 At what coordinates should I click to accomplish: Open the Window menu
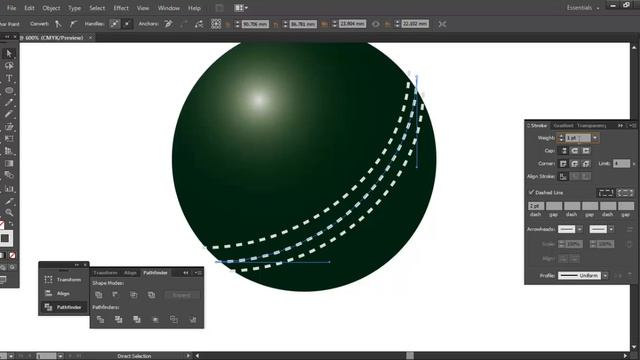coord(169,8)
